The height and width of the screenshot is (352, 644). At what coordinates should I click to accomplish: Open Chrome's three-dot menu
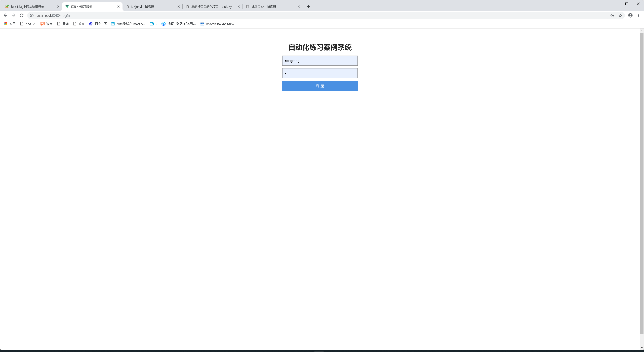[x=638, y=16]
